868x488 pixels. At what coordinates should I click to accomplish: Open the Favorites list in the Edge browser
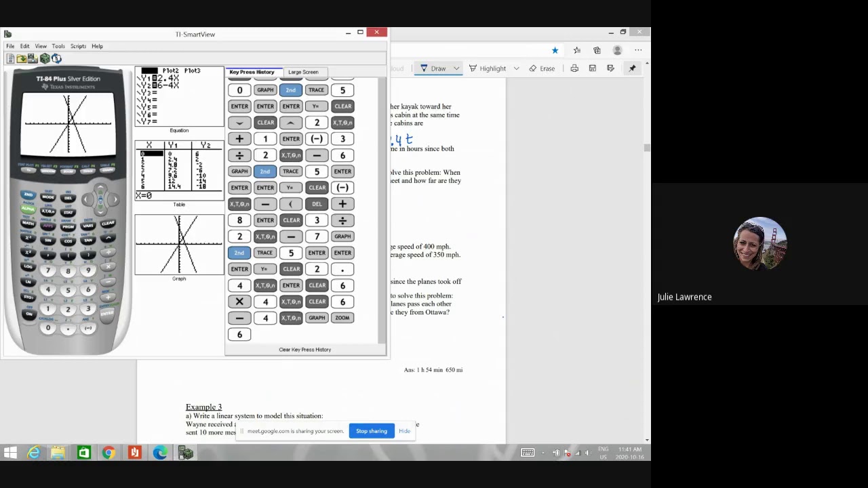coord(577,50)
